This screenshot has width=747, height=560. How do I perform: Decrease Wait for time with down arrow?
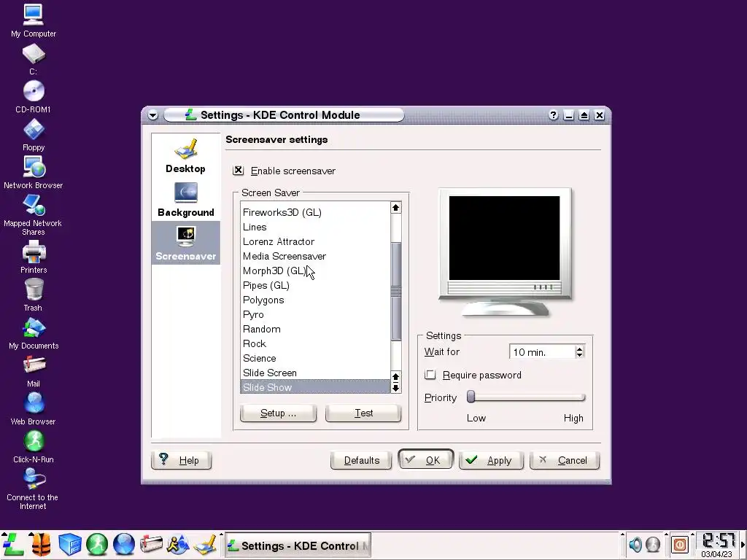pyautogui.click(x=579, y=355)
